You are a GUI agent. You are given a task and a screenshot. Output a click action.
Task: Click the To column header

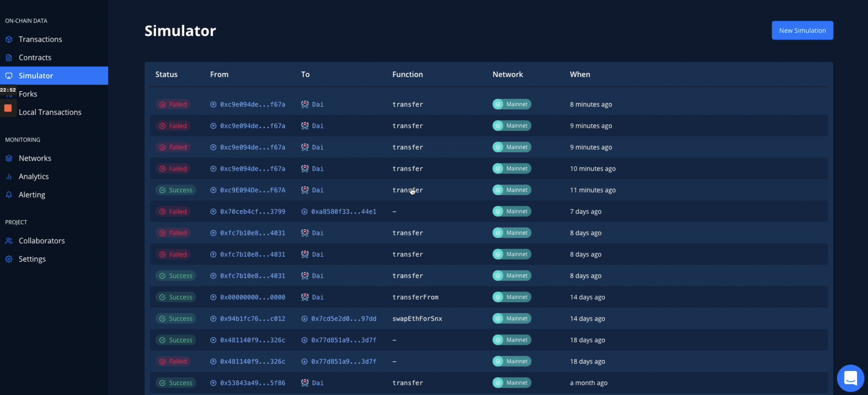305,74
